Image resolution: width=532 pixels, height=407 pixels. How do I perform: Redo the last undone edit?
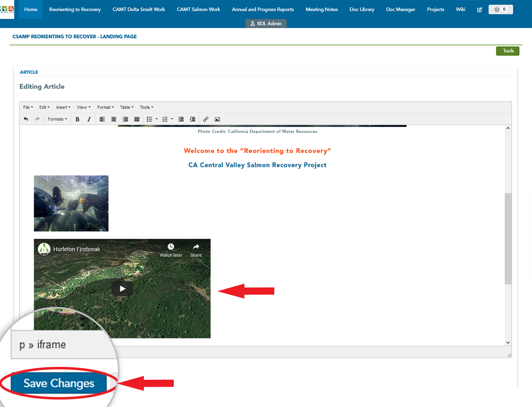tap(37, 119)
